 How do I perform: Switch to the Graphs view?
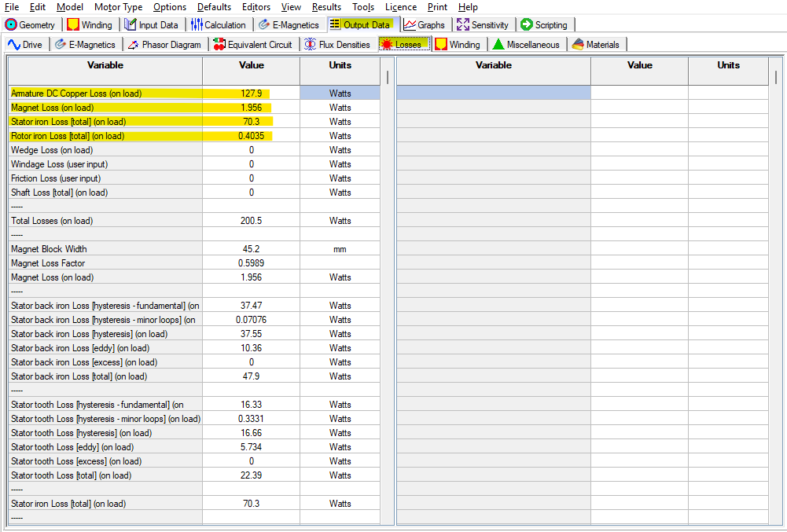click(x=425, y=24)
